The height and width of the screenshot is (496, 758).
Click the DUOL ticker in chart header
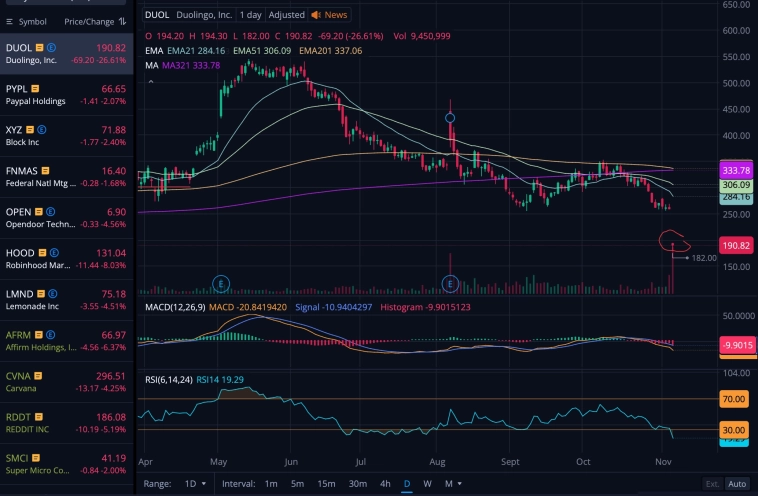click(x=157, y=15)
